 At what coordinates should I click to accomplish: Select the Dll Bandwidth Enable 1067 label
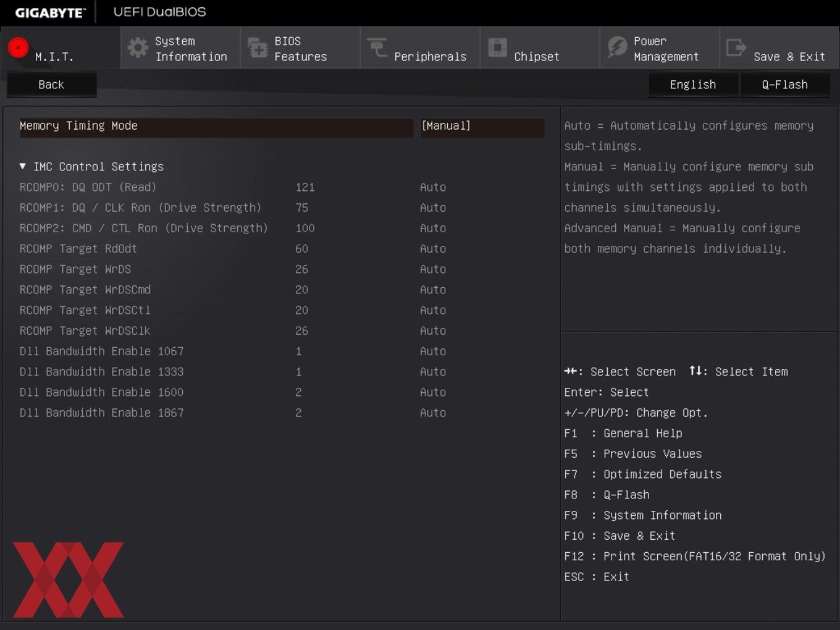click(x=101, y=351)
